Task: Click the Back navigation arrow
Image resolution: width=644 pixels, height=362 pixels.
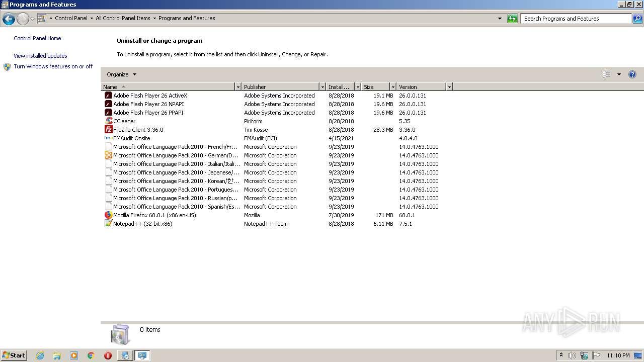Action: point(9,19)
